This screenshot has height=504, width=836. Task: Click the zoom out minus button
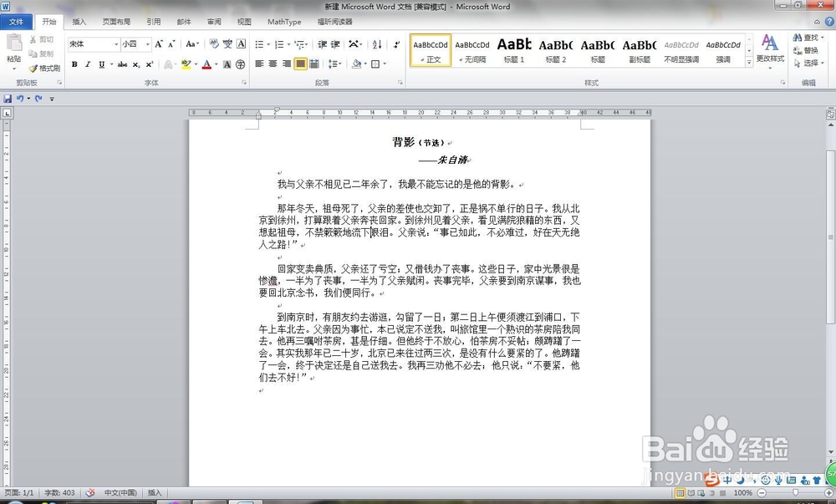(762, 493)
